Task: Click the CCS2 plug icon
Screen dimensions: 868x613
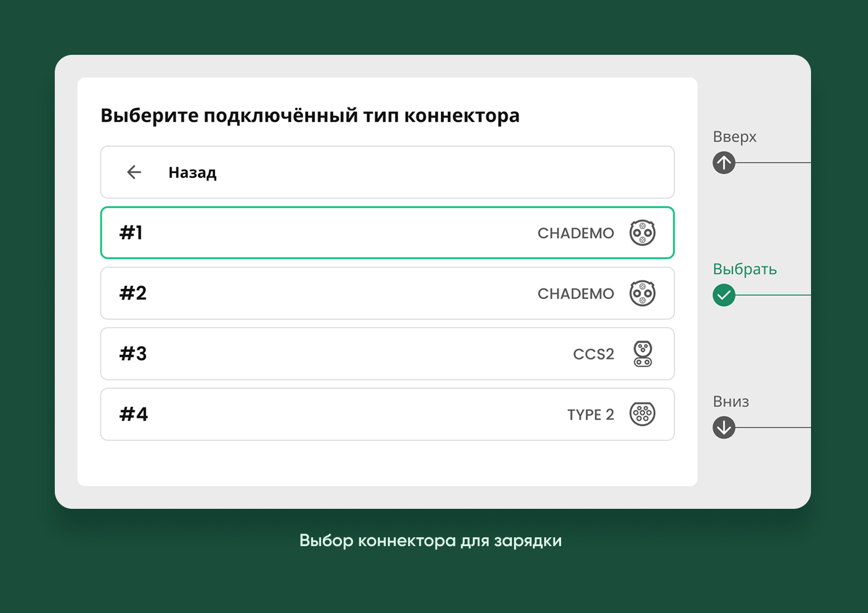Action: tap(642, 354)
